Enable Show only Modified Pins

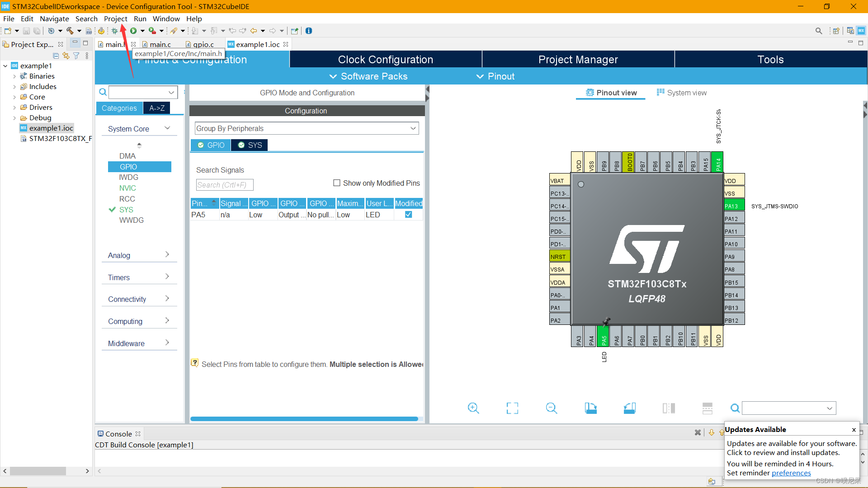click(337, 183)
